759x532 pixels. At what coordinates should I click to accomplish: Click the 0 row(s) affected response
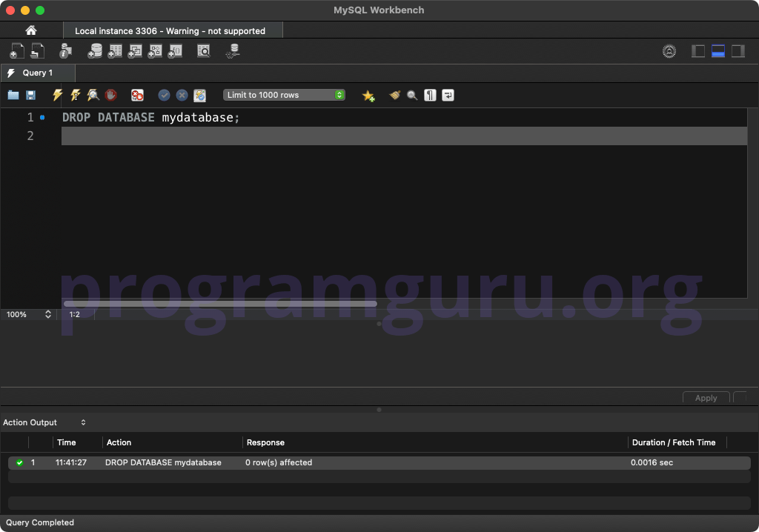pos(279,462)
